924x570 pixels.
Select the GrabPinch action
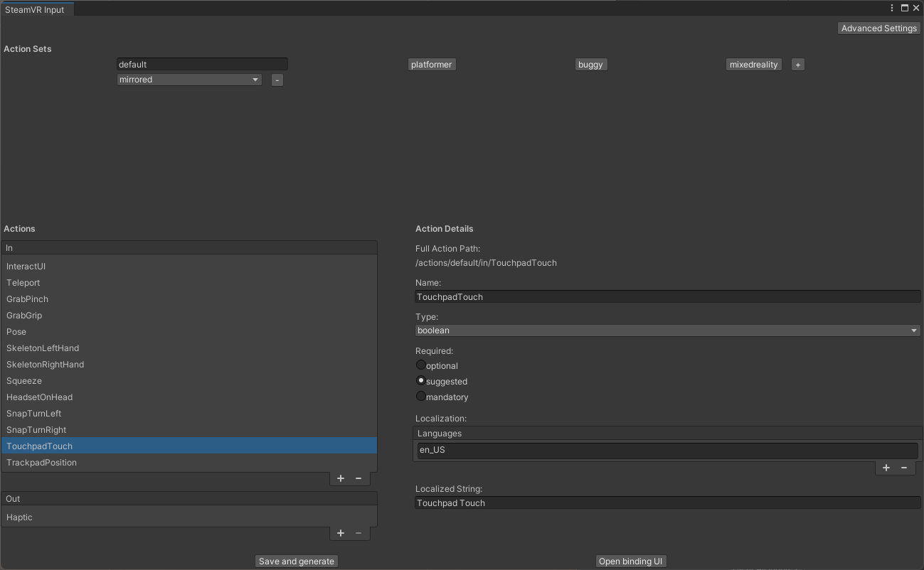click(x=189, y=299)
